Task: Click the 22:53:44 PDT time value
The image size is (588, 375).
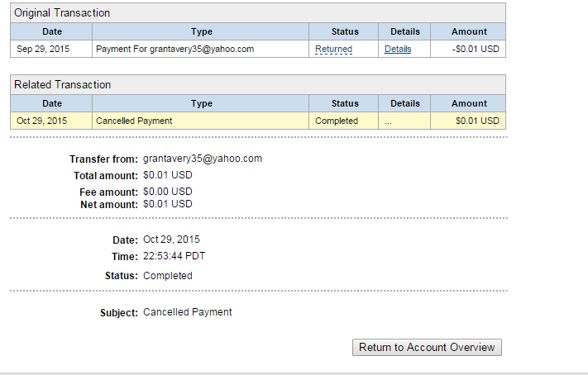Action: point(174,256)
